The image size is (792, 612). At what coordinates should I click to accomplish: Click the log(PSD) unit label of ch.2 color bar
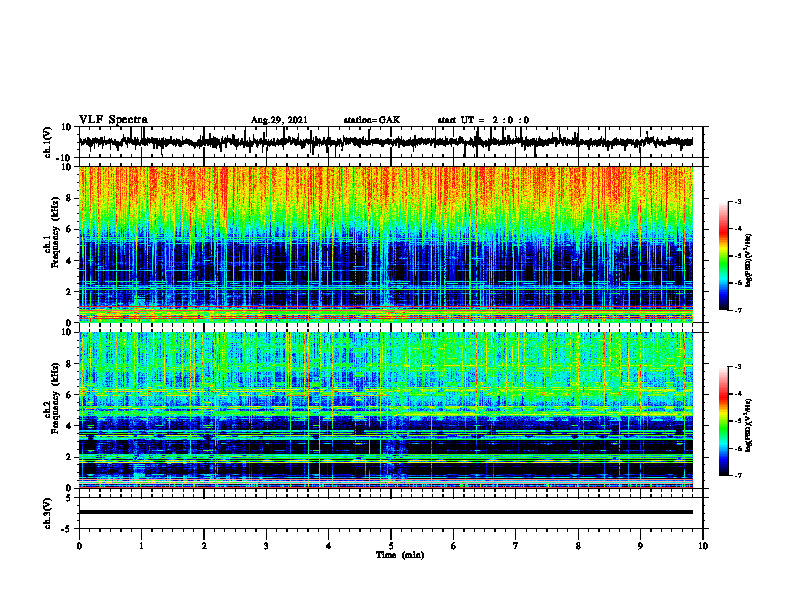[x=750, y=424]
